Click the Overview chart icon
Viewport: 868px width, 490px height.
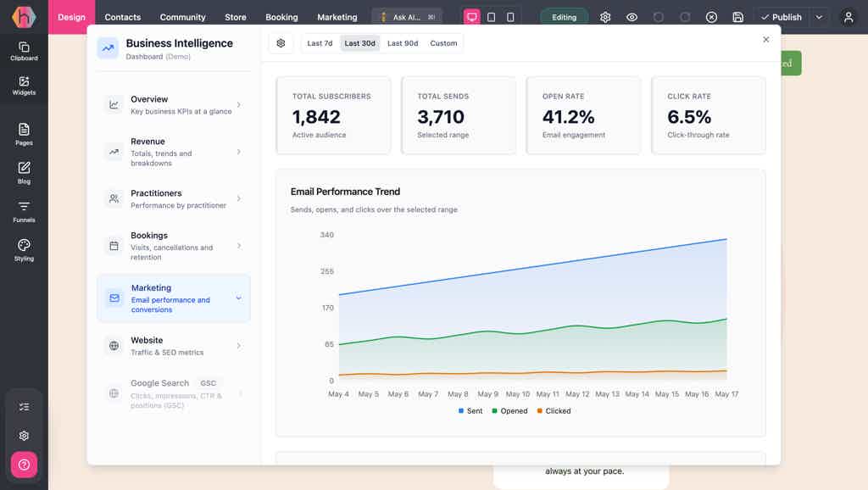[114, 104]
